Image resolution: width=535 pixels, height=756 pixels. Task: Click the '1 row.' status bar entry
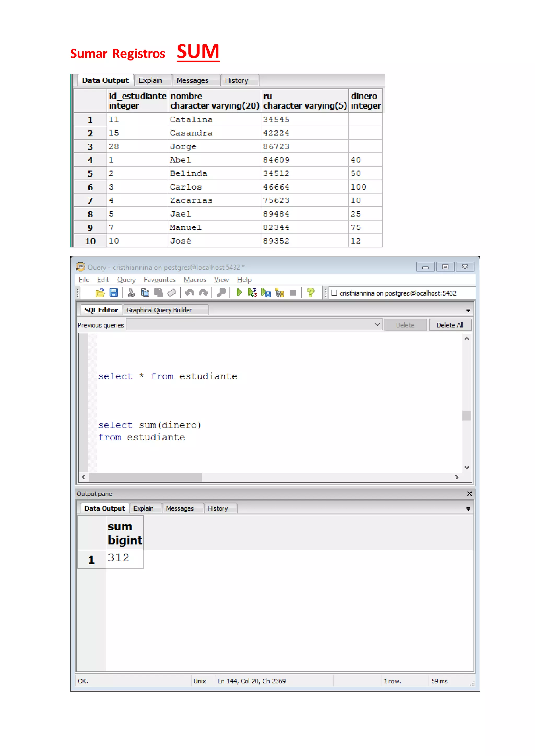(x=392, y=681)
